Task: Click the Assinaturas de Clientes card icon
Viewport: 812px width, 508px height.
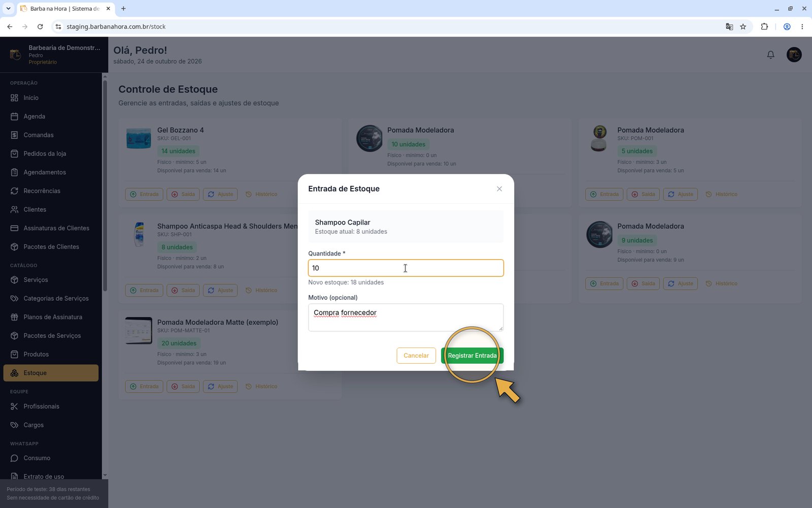Action: 14,228
